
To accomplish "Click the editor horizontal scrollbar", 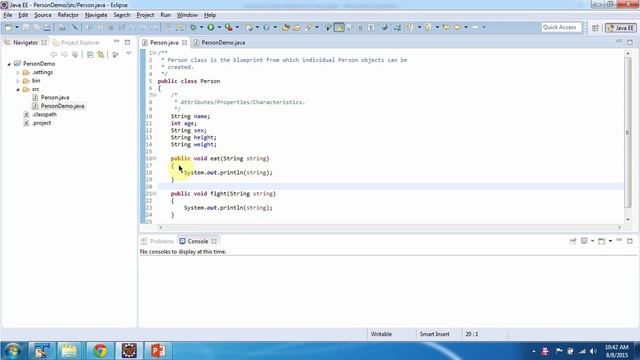I will tap(390, 227).
